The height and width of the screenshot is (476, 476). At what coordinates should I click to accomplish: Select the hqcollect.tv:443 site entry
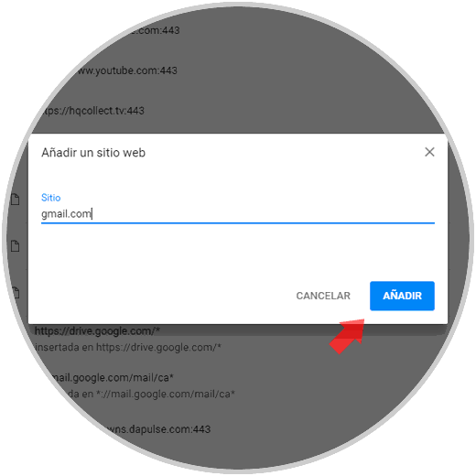(92, 111)
